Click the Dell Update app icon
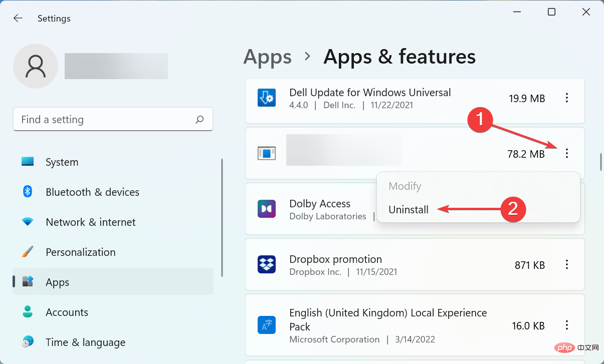The height and width of the screenshot is (364, 604). click(x=267, y=98)
